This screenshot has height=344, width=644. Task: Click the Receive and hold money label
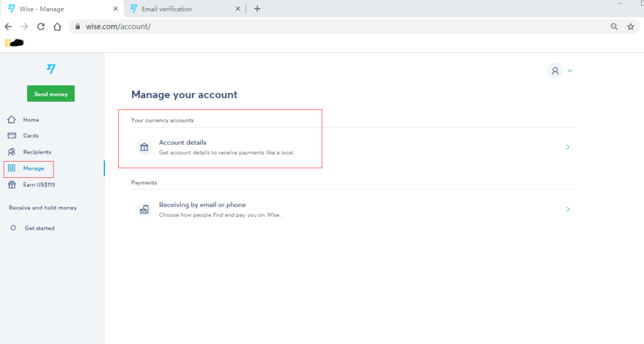click(43, 208)
